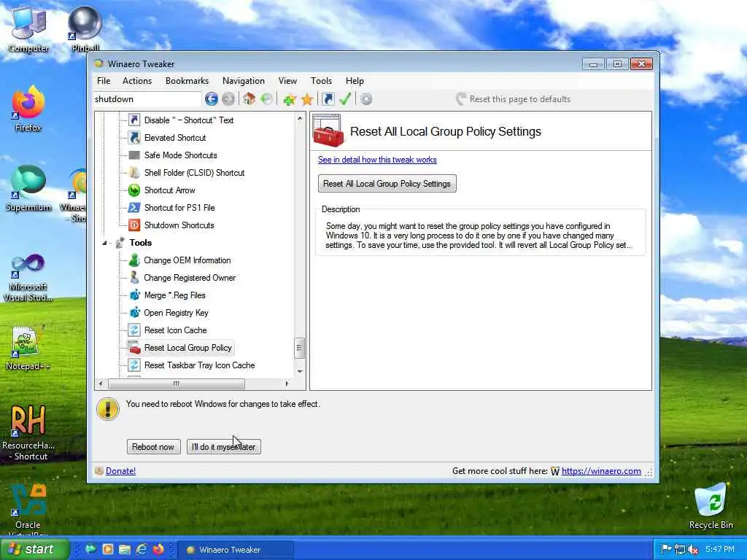Screen dimensions: 747x560
Task: Click the Shortcut for PS1 File icon
Action: tap(134, 208)
